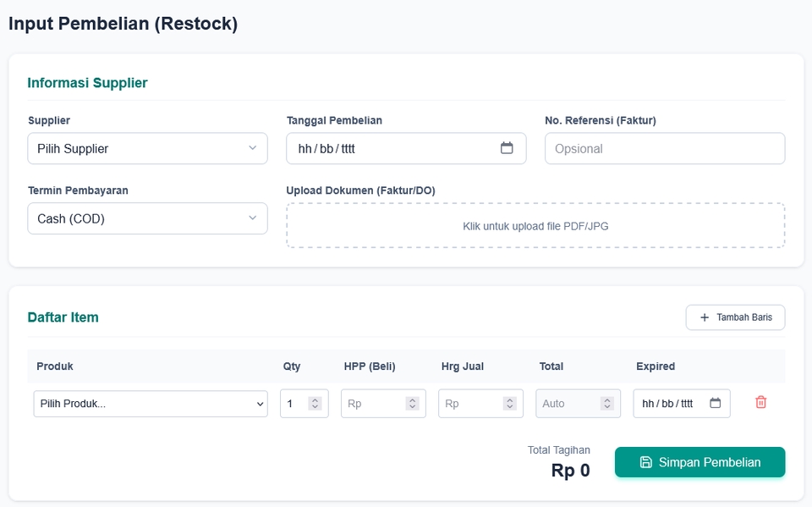Delete item row with red trash icon
812x507 pixels.
pos(760,402)
